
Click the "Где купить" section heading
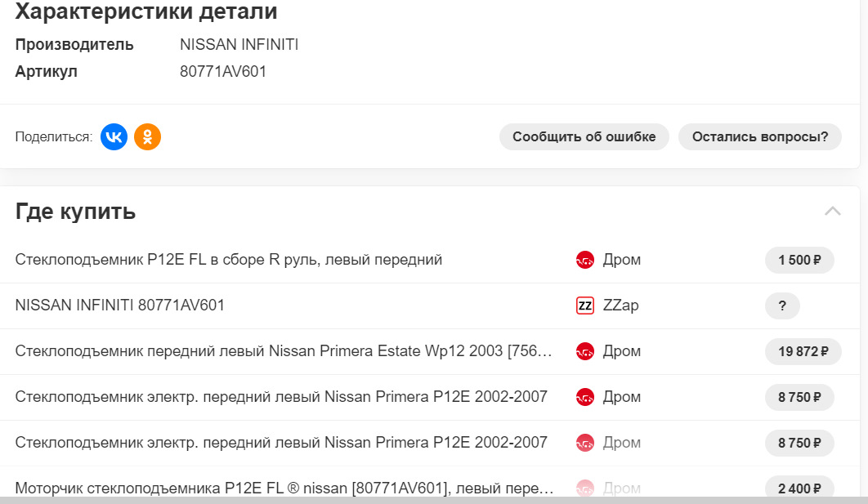tap(75, 212)
